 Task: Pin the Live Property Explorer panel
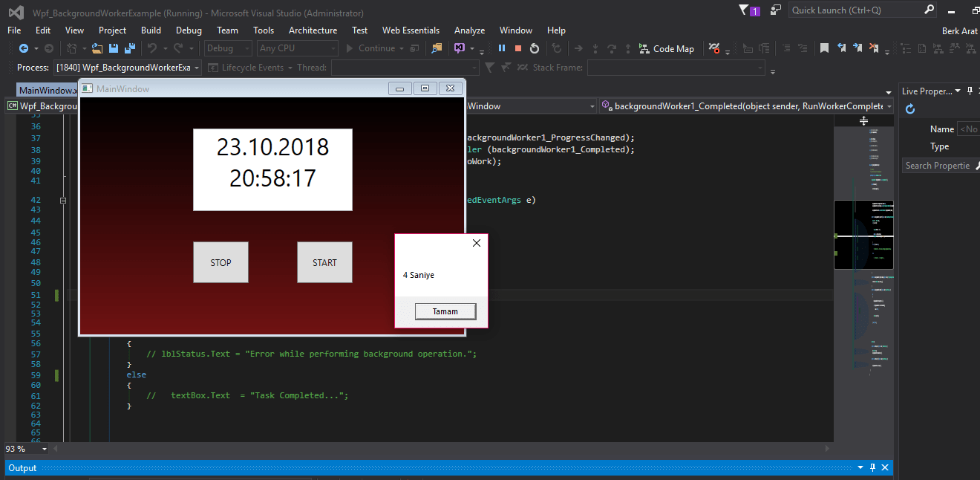pos(969,91)
